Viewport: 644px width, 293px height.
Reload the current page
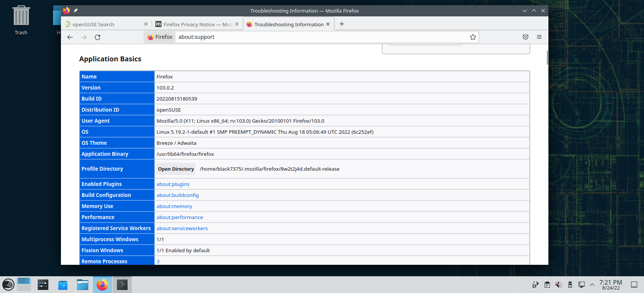[97, 37]
